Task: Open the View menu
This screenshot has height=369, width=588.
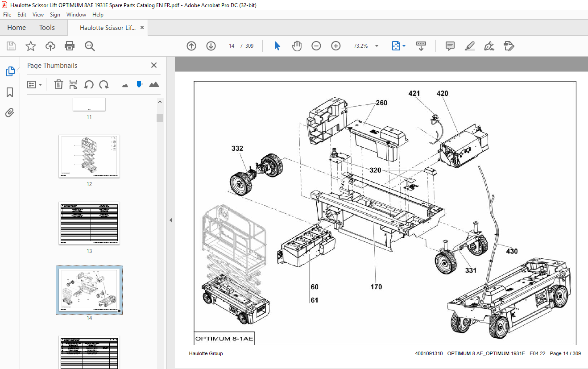Action: [38, 15]
